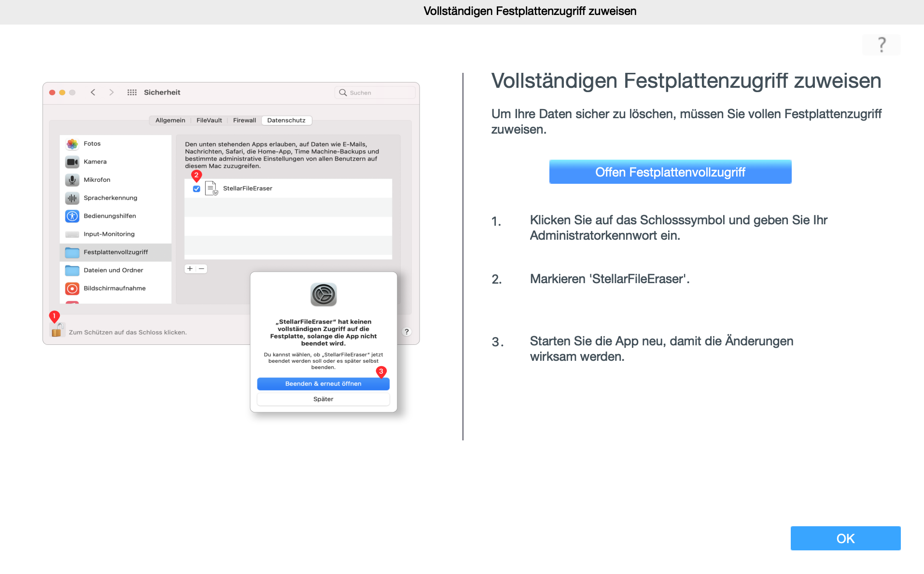The height and width of the screenshot is (574, 924).
Task: Switch to the Allgemein tab
Action: point(170,120)
